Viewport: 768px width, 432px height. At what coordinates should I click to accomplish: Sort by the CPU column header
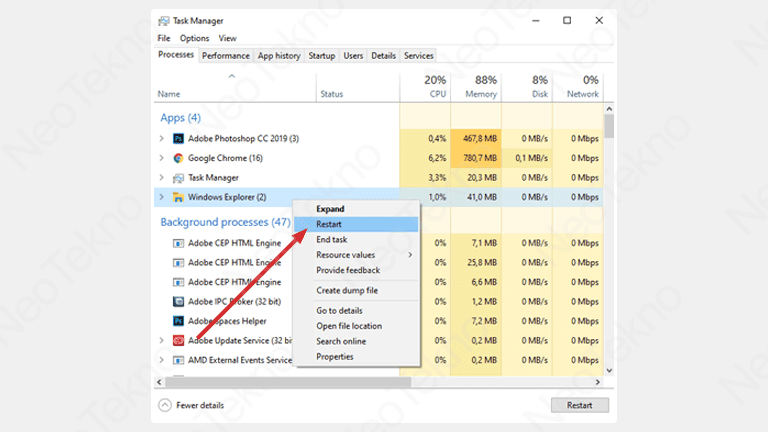point(425,87)
